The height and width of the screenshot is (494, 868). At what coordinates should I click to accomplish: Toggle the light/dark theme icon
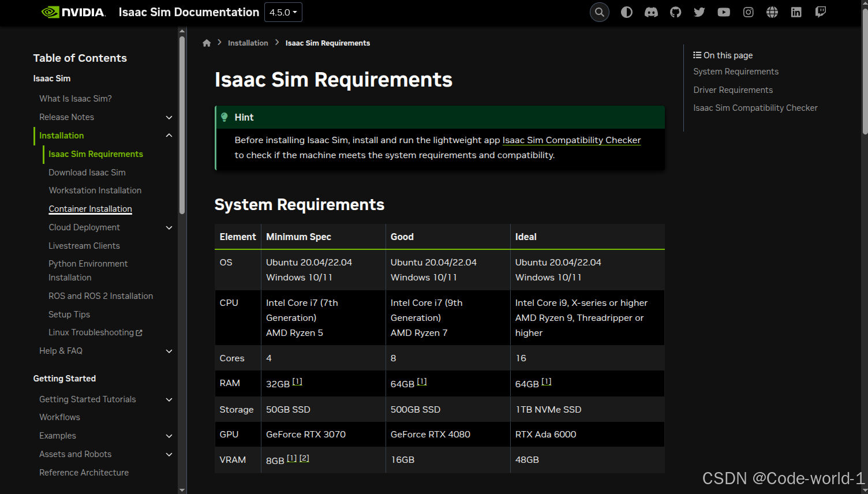[627, 12]
